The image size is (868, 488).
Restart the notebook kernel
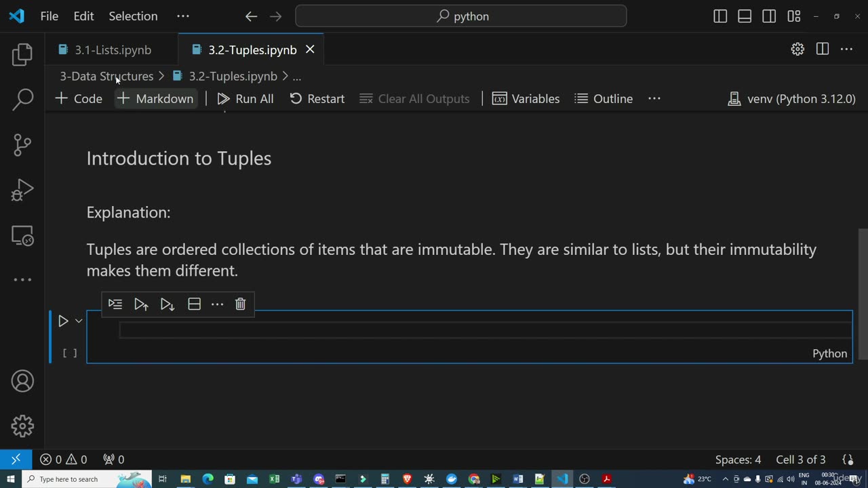tap(317, 98)
